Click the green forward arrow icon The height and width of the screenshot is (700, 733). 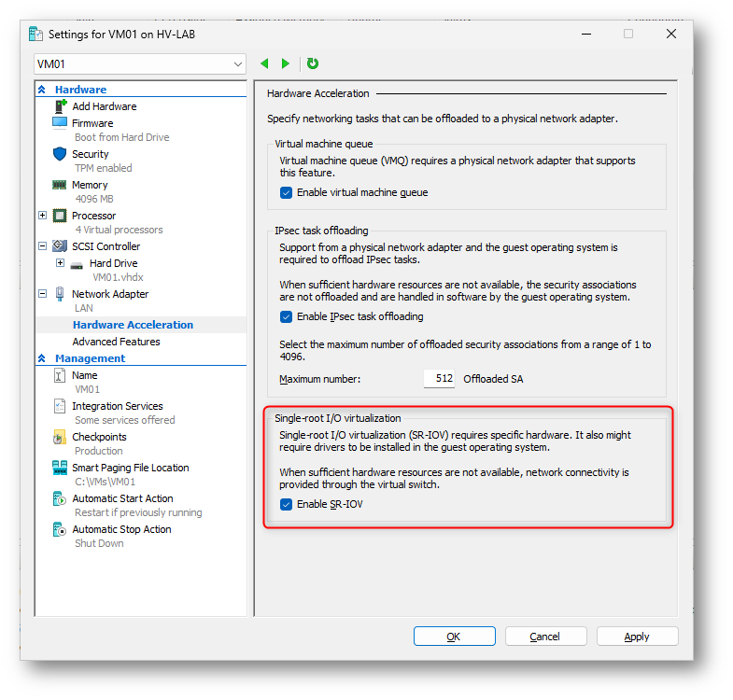point(285,63)
